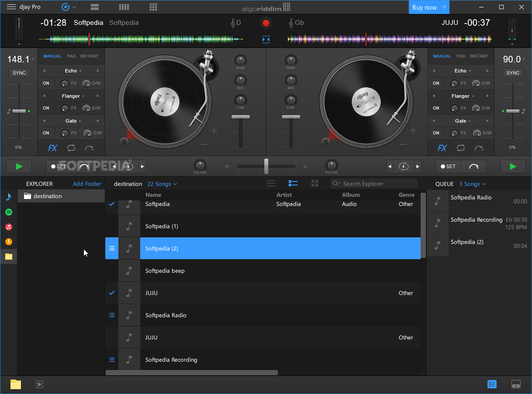Open the Explorer folder icon in sidebar
532x394 pixels.
click(x=9, y=256)
